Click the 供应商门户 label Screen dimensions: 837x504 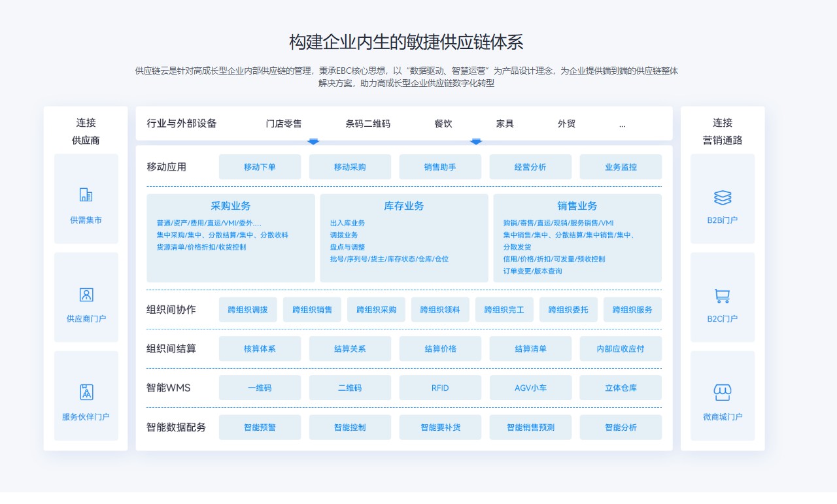(86, 319)
